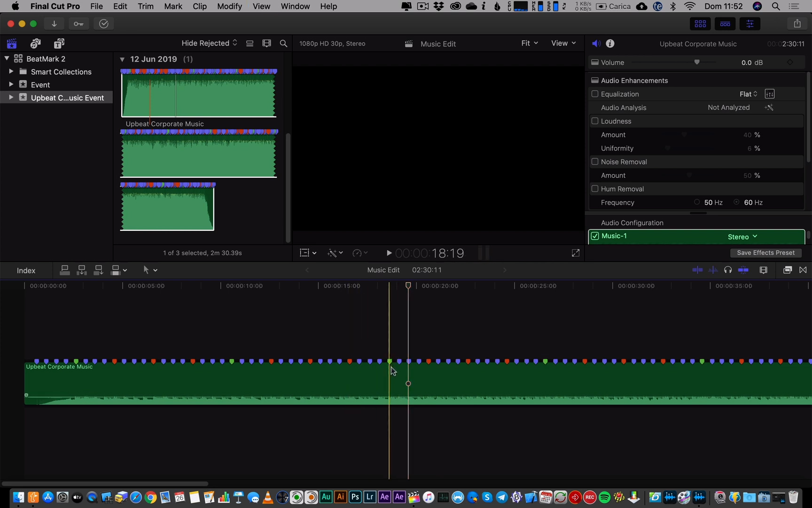
Task: Add a Volume keyframe diamond button
Action: [x=790, y=63]
